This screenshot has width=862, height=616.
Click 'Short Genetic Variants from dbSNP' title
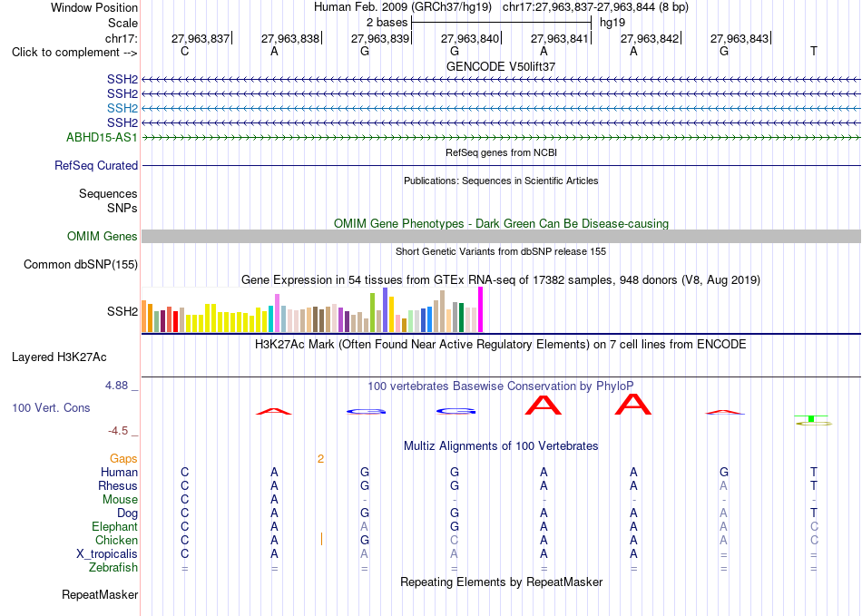click(x=501, y=251)
